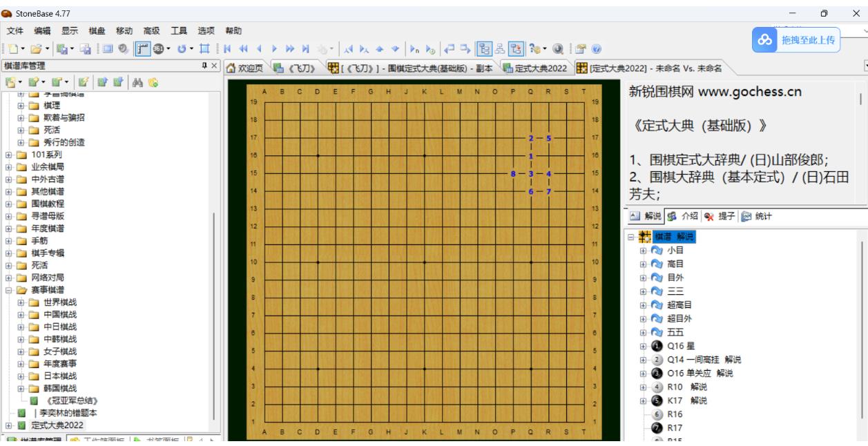Toggle the tree view mode icon
The height and width of the screenshot is (446, 868).
tap(483, 49)
